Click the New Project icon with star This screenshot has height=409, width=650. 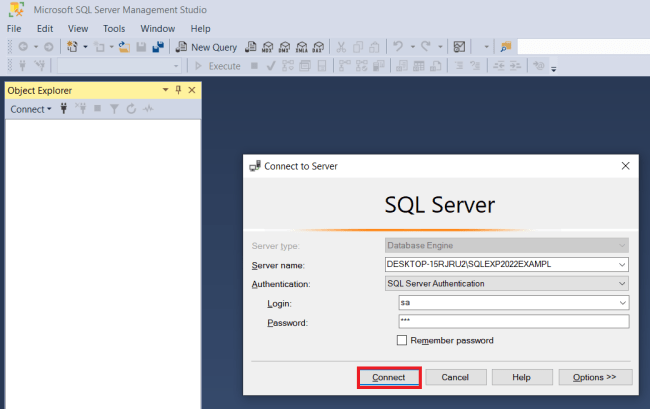[73, 47]
